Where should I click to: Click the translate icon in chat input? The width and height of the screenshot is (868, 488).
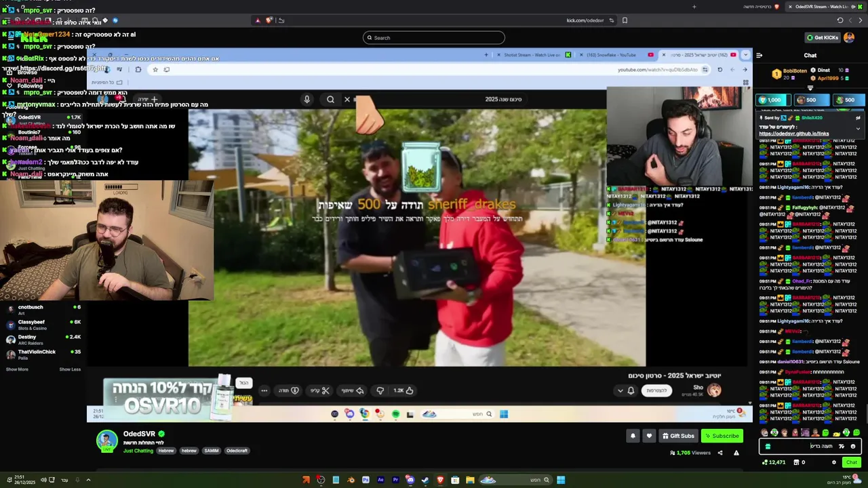842,446
